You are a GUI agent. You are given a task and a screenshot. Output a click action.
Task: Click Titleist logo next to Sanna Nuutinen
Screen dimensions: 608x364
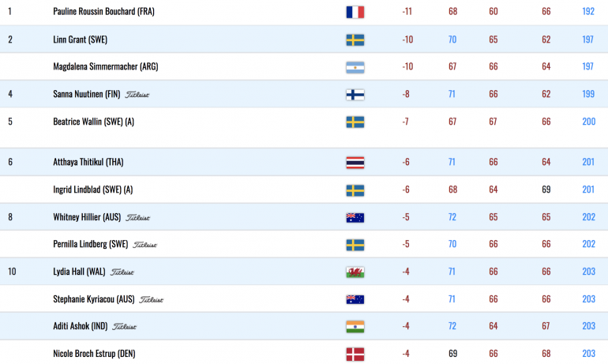coord(137,95)
